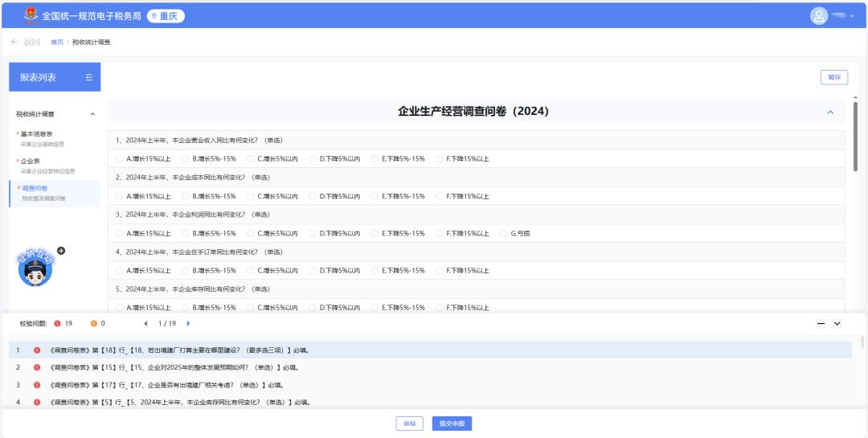Collapse the 企业生产经营调查问卷 section
The height and width of the screenshot is (438, 868).
830,112
